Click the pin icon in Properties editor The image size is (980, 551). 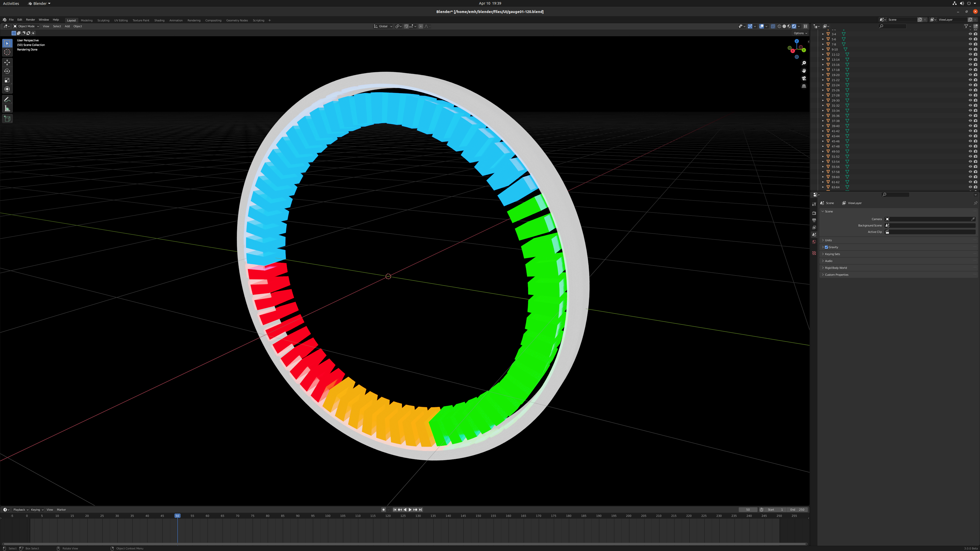975,203
